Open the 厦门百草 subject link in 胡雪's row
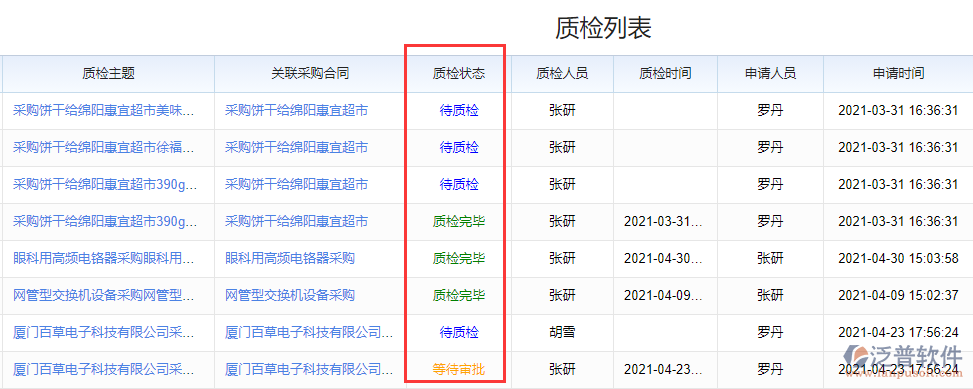The height and width of the screenshot is (389, 973). pos(104,332)
